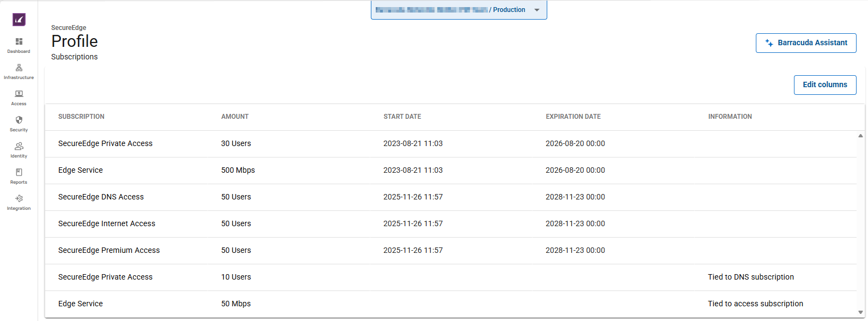The image size is (868, 321).
Task: Select the SecureEdge DNS Access row
Action: pos(101,197)
